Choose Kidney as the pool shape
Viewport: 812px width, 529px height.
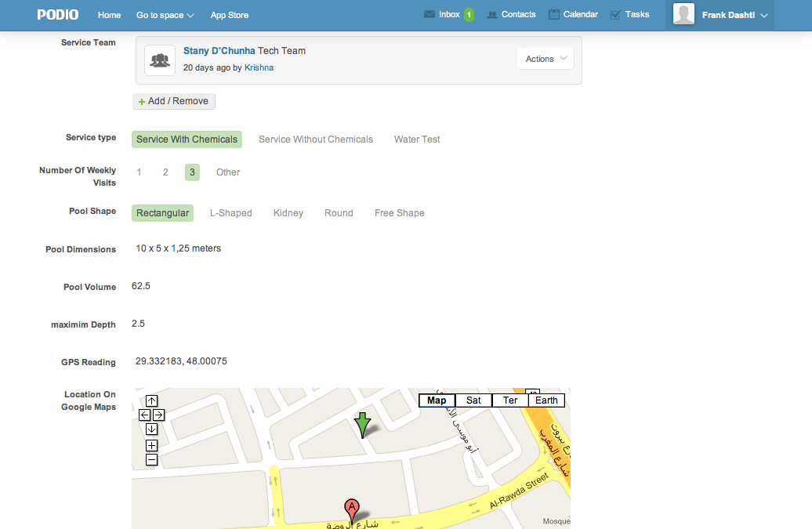click(288, 213)
